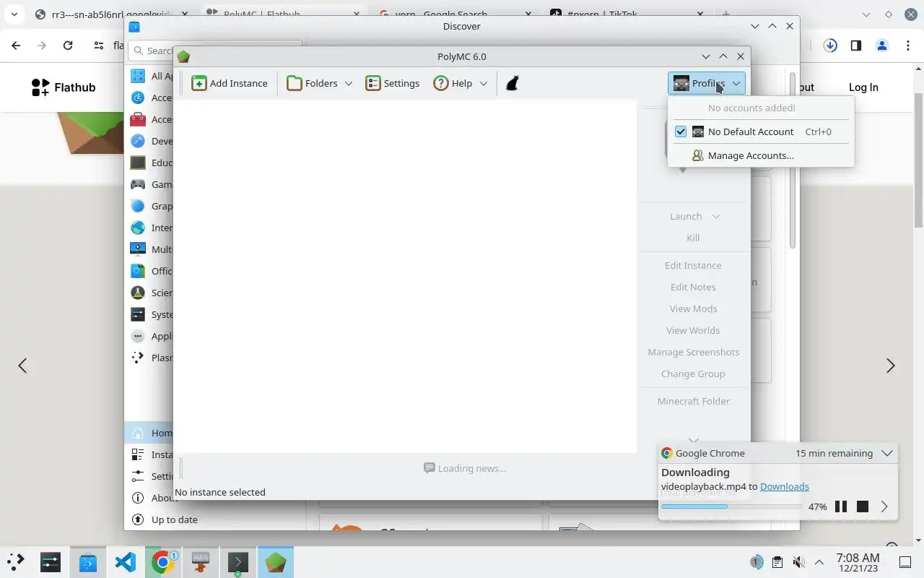Open the Downloads folder link in notification
The height and width of the screenshot is (578, 924).
click(784, 486)
